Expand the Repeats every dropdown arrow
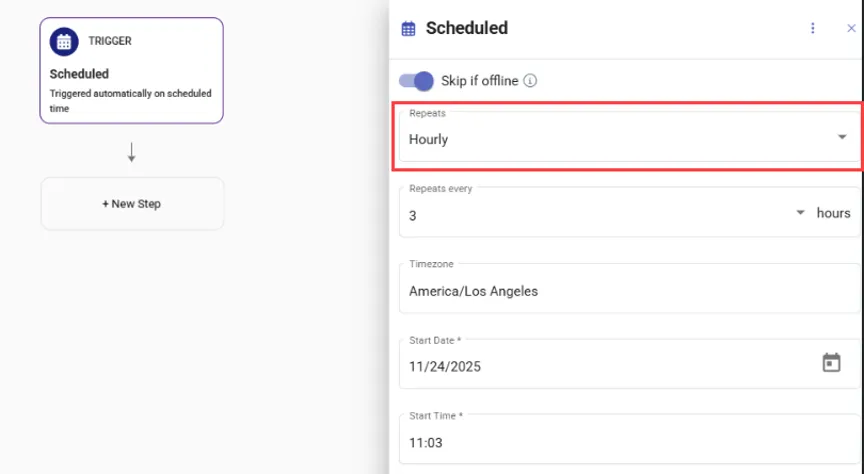This screenshot has height=474, width=864. point(800,213)
